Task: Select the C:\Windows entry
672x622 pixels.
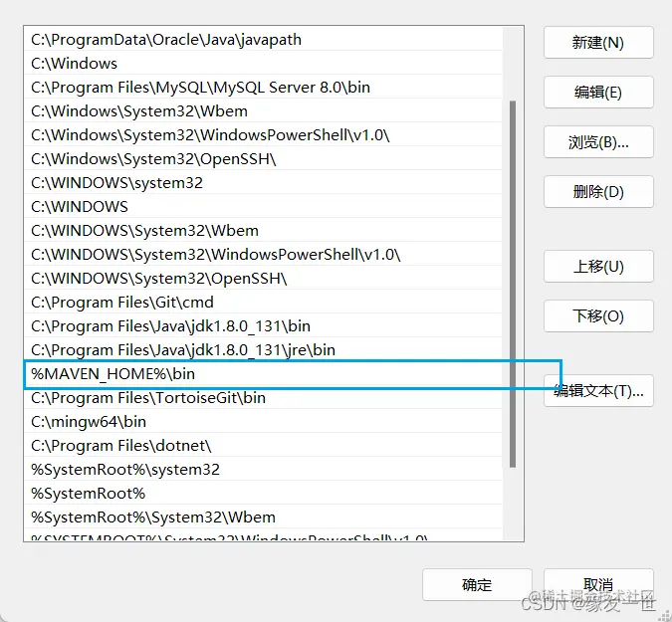Action: point(263,64)
